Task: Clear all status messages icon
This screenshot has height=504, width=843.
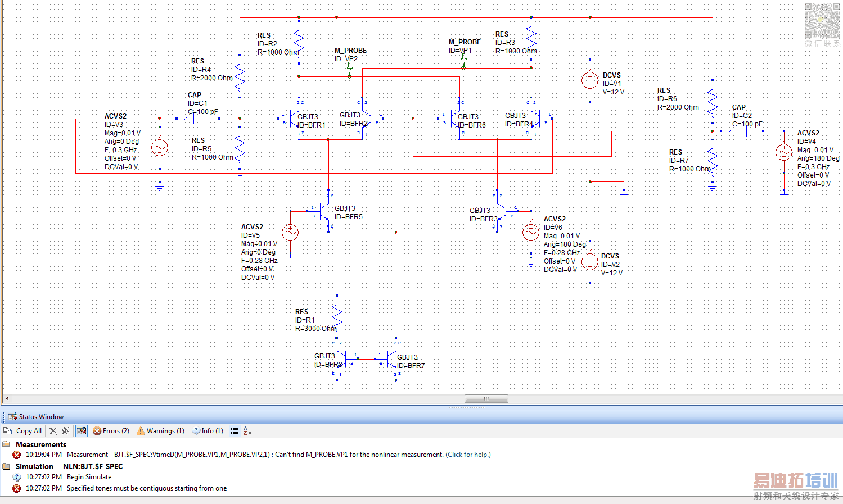Action: [65, 431]
